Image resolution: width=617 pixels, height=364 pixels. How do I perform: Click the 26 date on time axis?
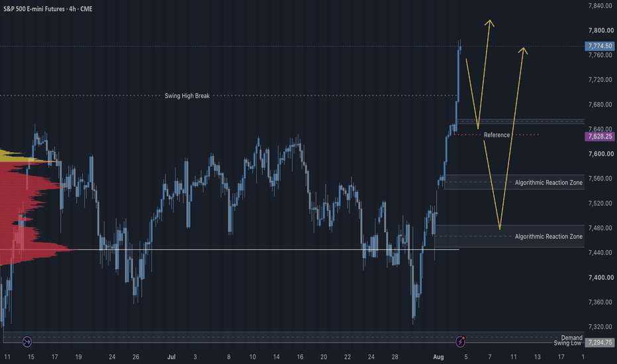136,357
